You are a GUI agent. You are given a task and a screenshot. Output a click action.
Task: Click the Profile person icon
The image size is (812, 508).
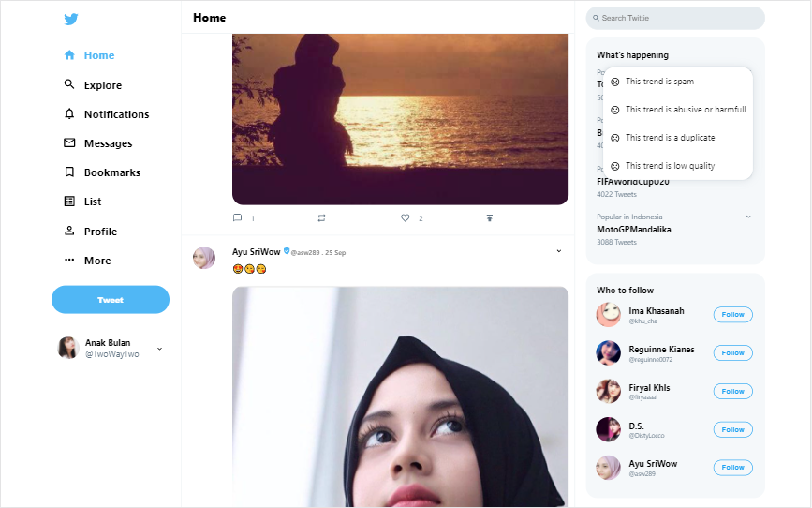(69, 231)
